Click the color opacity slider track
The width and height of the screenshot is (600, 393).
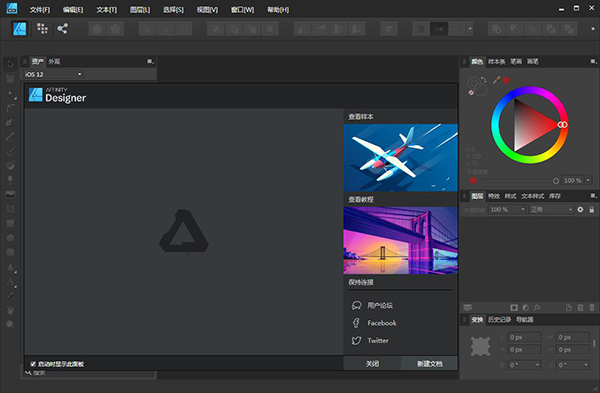coord(516,181)
